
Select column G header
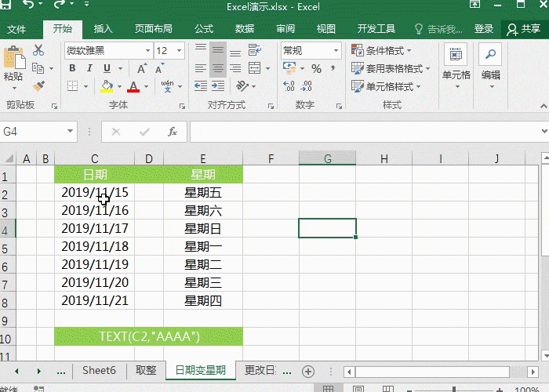[x=327, y=158]
